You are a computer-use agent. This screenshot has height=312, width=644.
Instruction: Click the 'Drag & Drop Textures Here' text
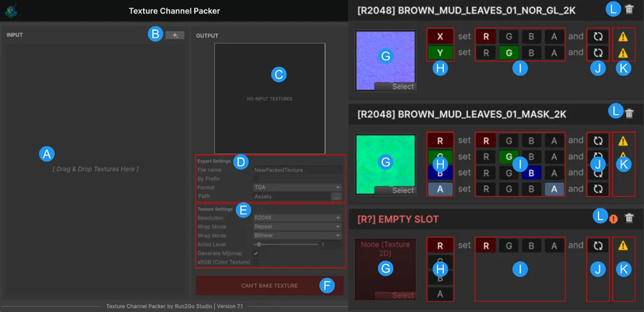96,169
